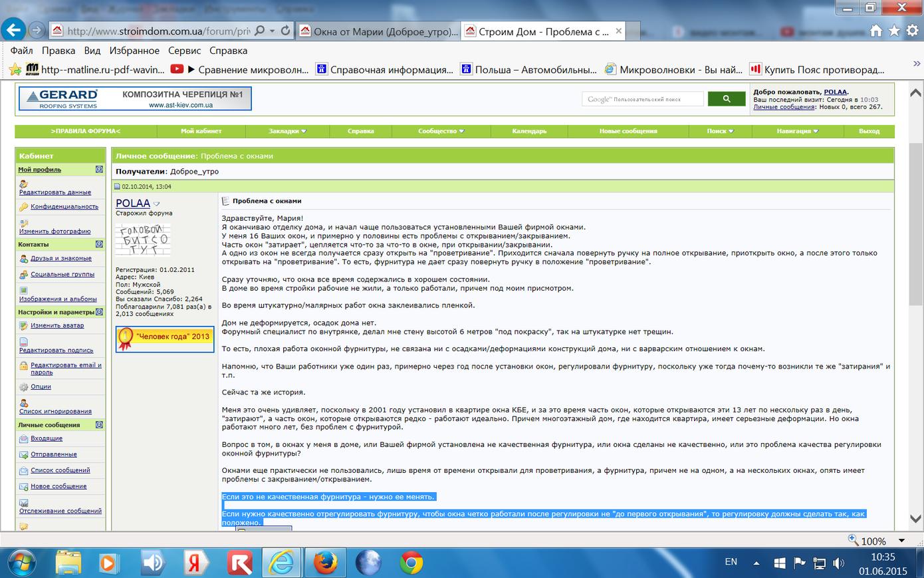The width and height of the screenshot is (924, 578).
Task: Click the volume icon in system tray
Action: tap(839, 563)
